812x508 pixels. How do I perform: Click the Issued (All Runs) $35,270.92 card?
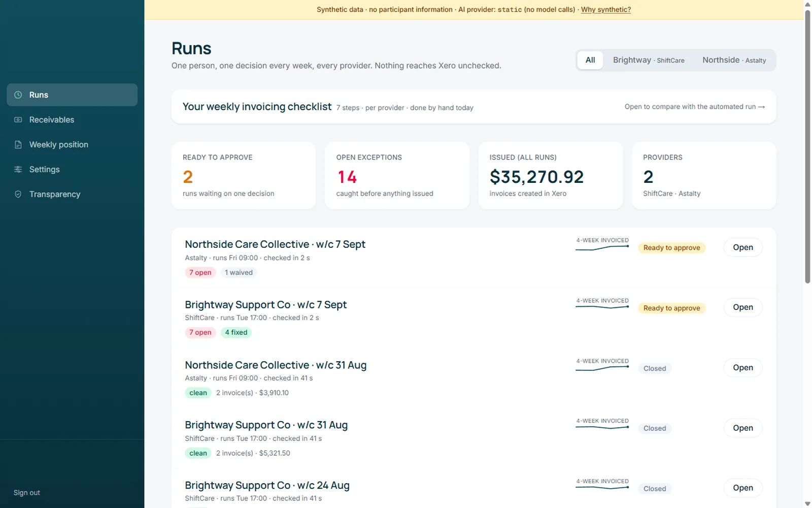point(551,175)
